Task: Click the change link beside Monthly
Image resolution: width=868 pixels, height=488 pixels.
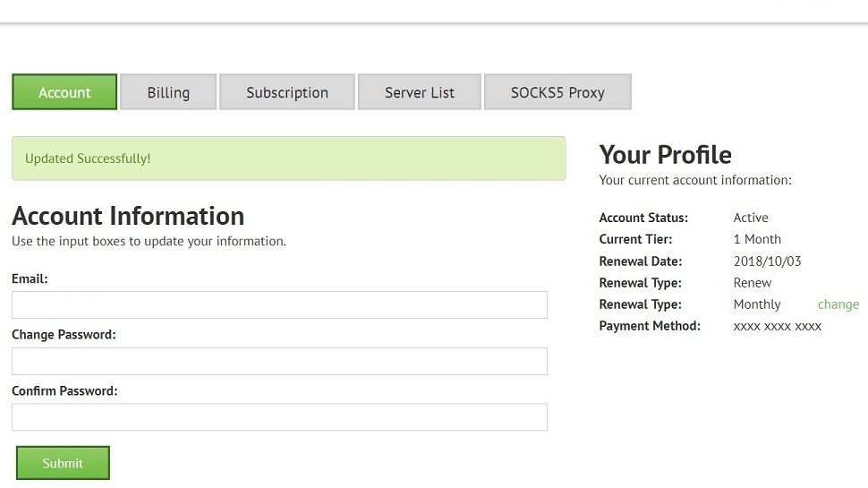Action: coord(838,304)
